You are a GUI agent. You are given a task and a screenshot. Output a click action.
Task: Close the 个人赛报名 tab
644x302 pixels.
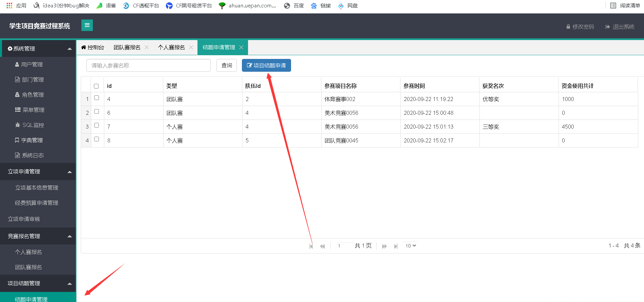point(191,47)
